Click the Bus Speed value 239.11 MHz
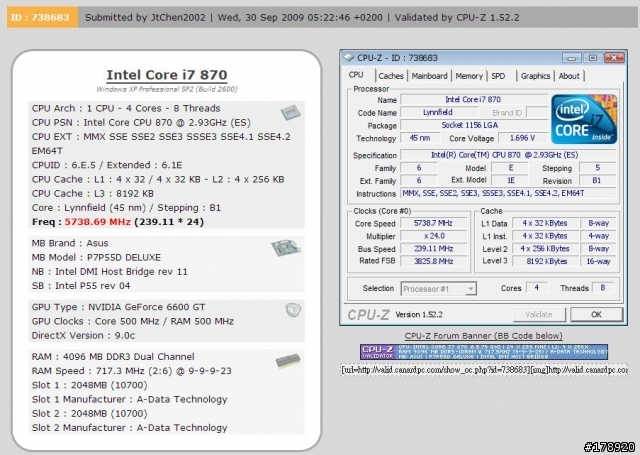Screen dimensions: 640x455 point(433,249)
